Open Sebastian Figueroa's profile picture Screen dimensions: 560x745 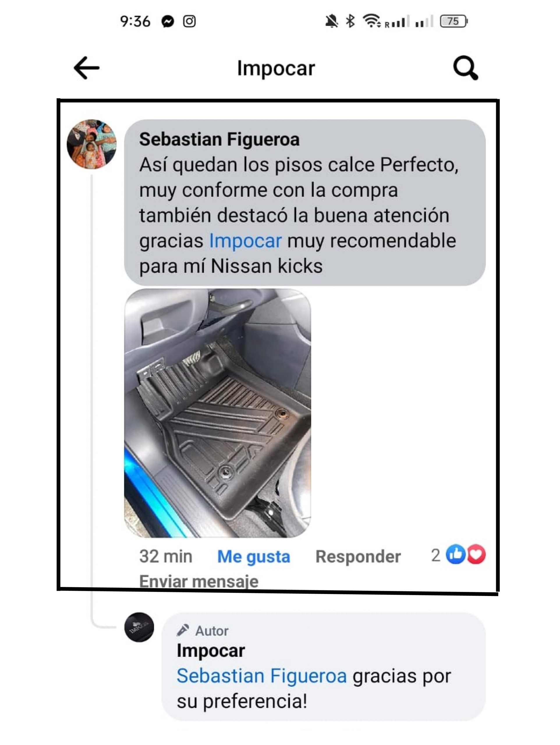click(92, 144)
